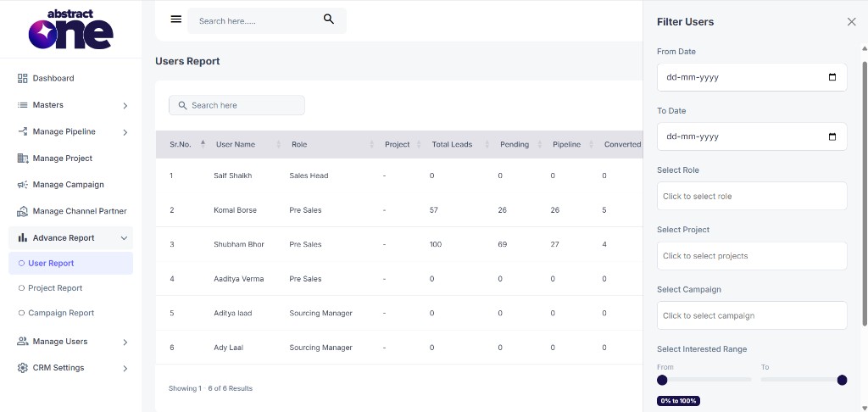This screenshot has width=868, height=412.
Task: Click the Interested Range From slider handle
Action: (x=662, y=380)
